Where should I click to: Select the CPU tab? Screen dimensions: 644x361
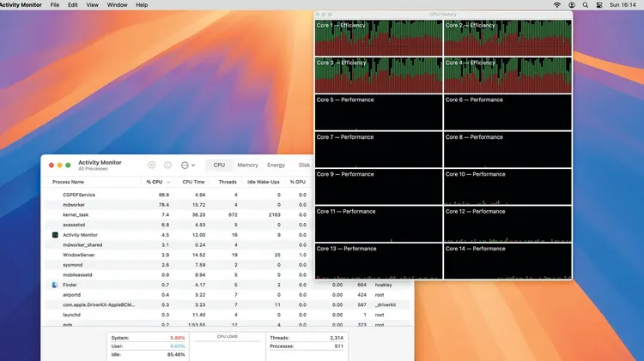coord(219,165)
